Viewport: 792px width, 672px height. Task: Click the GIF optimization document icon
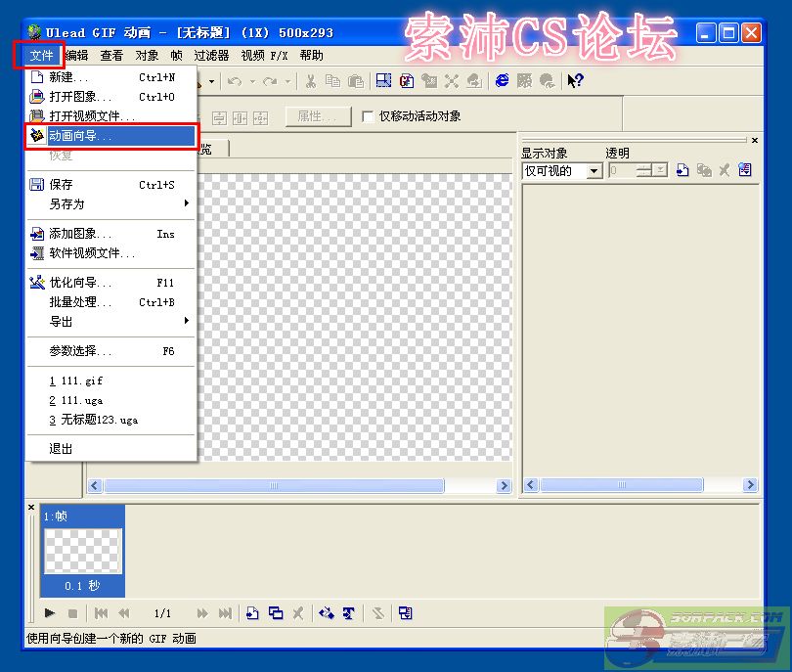pyautogui.click(x=407, y=81)
